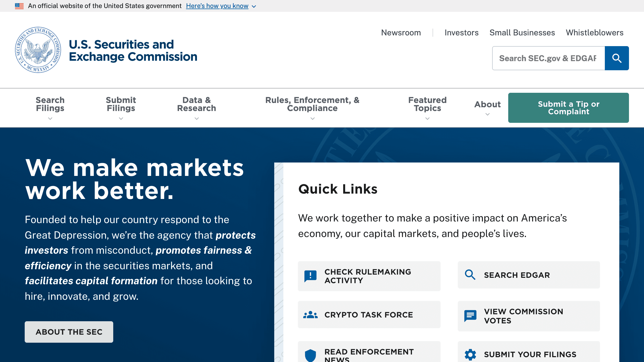
Task: Click U.S. Securities and Exchange Commission title
Action: (x=133, y=50)
